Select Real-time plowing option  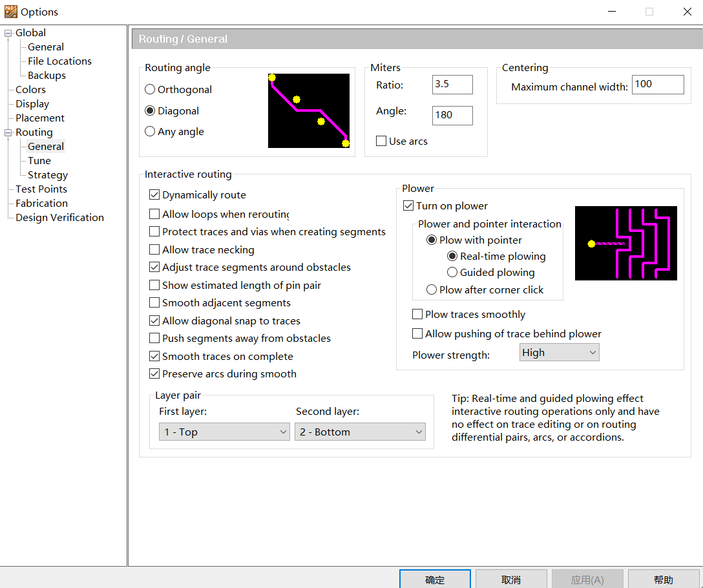(x=452, y=256)
